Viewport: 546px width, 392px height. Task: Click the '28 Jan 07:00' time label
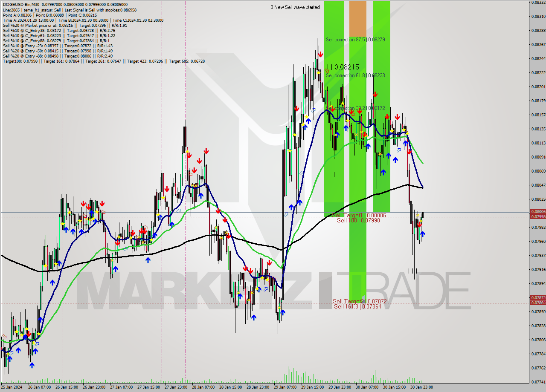[x=203, y=387]
